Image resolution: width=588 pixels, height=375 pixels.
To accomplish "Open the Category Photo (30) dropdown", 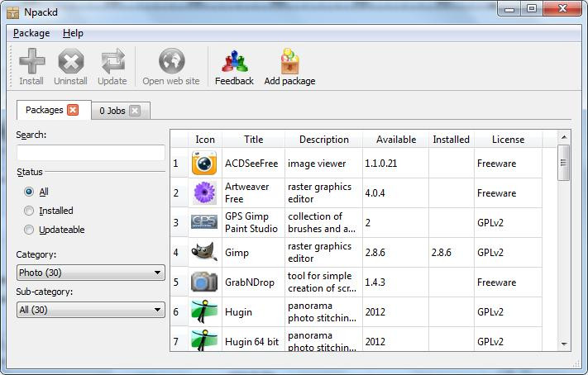I will [x=91, y=273].
